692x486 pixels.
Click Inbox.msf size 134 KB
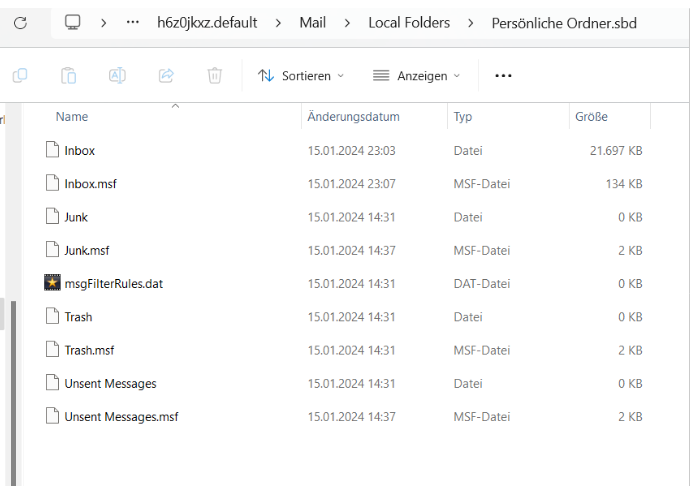pyautogui.click(x=624, y=184)
